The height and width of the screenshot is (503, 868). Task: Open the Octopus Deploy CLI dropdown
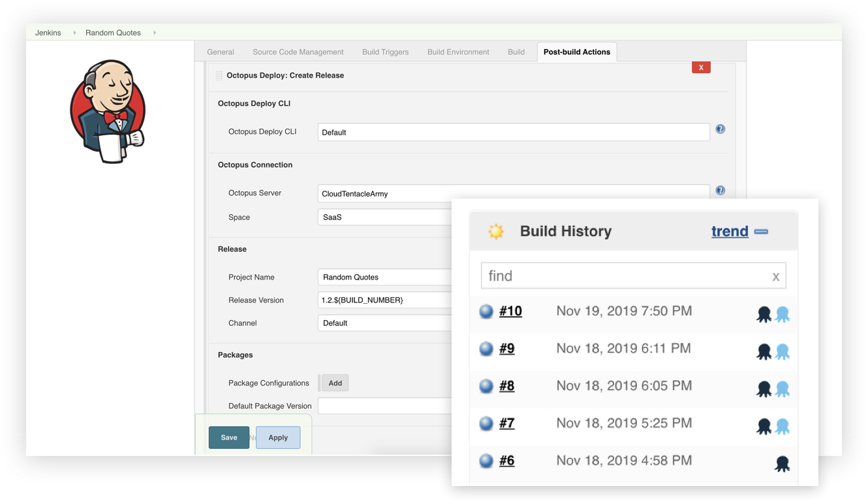[x=514, y=132]
